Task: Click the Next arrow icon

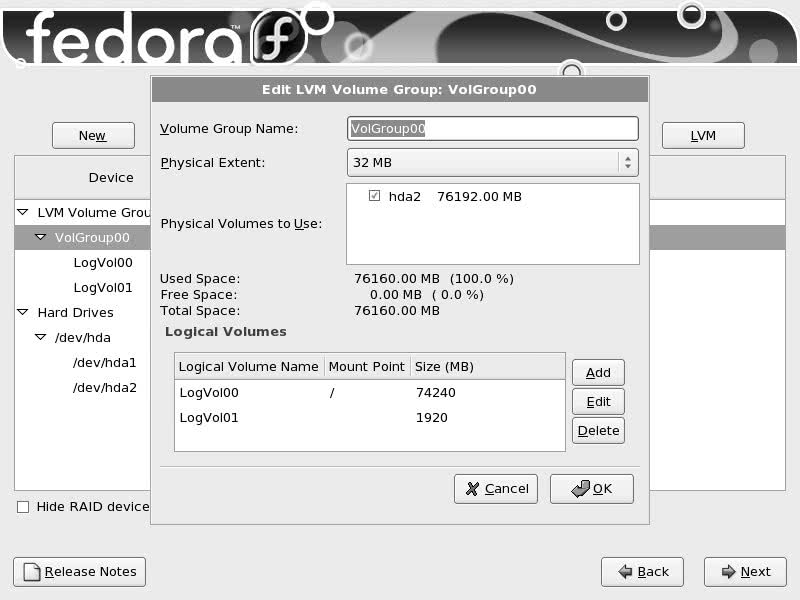Action: point(729,572)
